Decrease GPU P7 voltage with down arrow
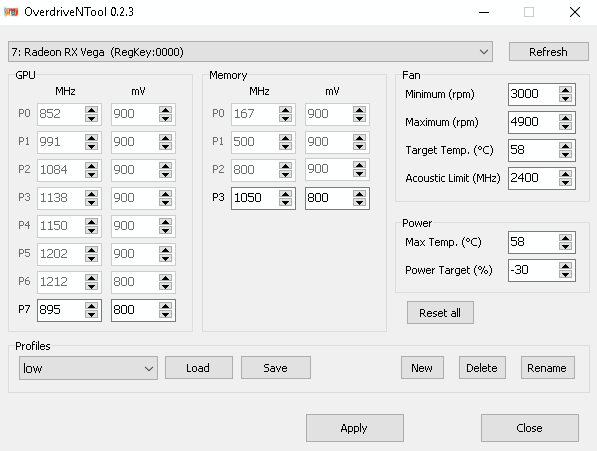597x451 pixels. tap(165, 314)
